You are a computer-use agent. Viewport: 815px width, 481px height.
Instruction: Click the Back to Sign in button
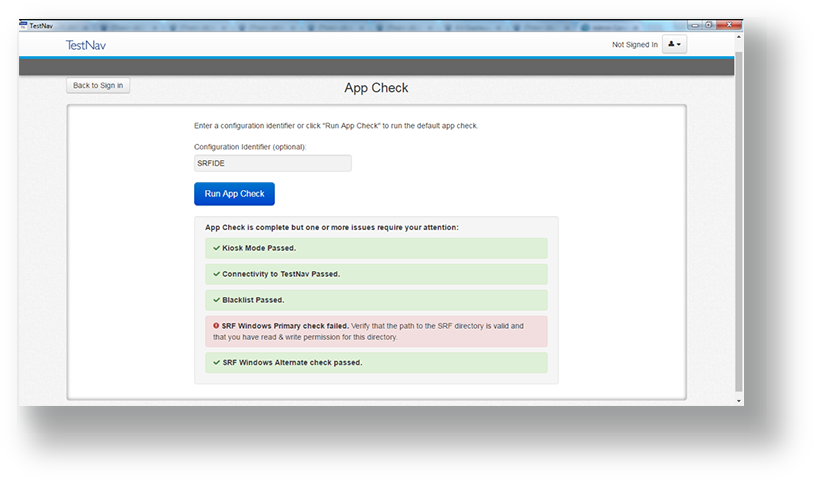point(98,86)
